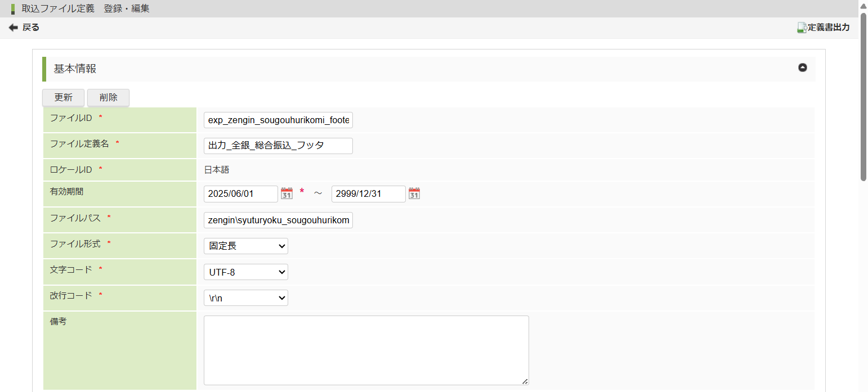Click the end date field 2999/12/31
Viewport: 868px width, 392px height.
click(368, 194)
